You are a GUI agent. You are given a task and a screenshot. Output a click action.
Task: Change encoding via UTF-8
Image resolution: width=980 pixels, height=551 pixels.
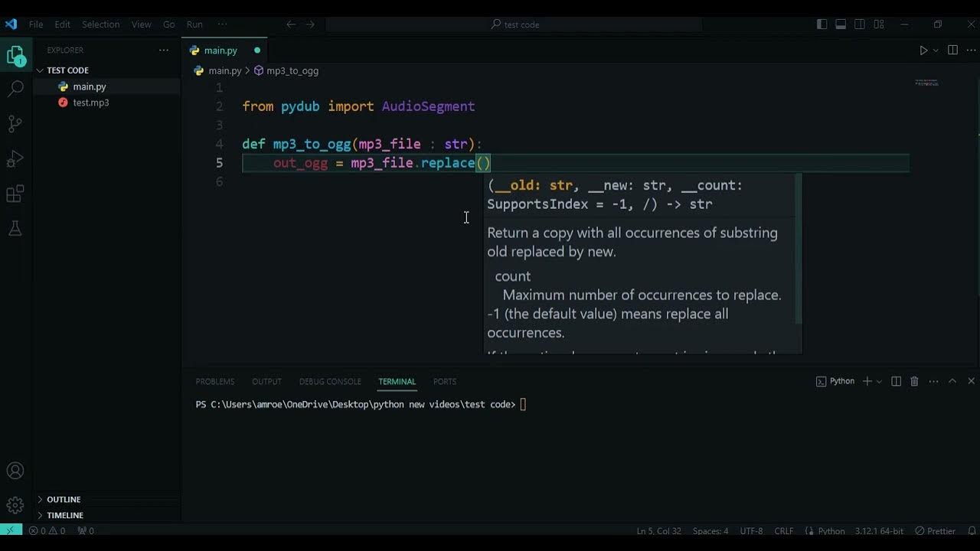(x=751, y=530)
